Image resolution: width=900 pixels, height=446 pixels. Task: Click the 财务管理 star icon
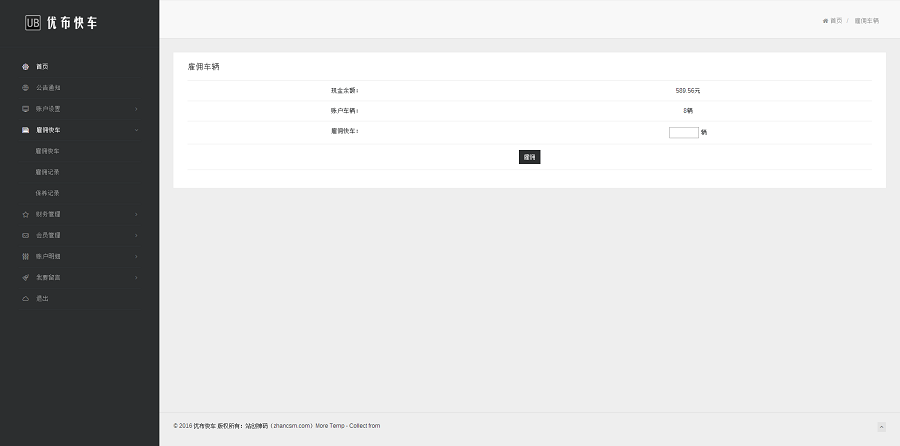[25, 215]
